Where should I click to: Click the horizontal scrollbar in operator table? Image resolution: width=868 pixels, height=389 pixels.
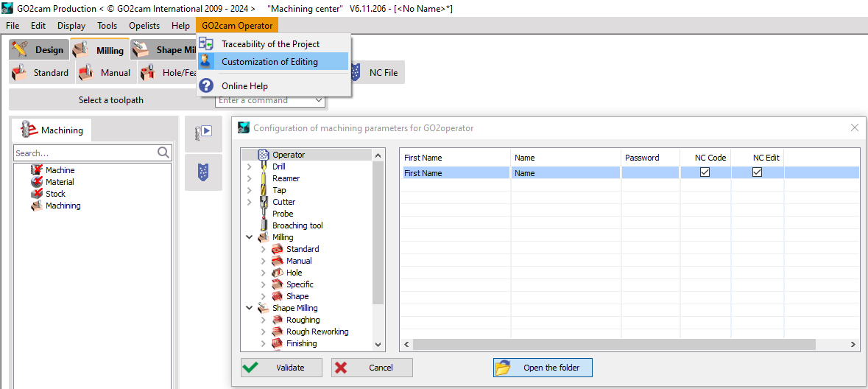point(614,345)
